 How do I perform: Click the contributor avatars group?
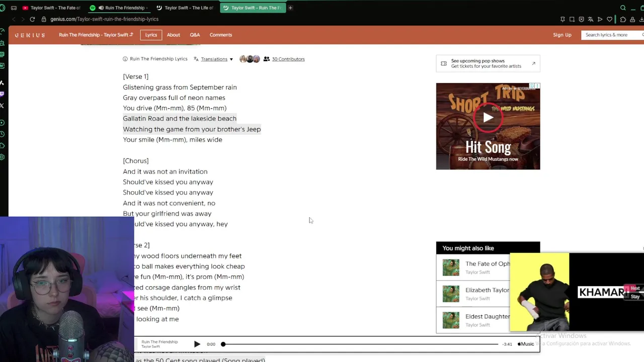(250, 59)
